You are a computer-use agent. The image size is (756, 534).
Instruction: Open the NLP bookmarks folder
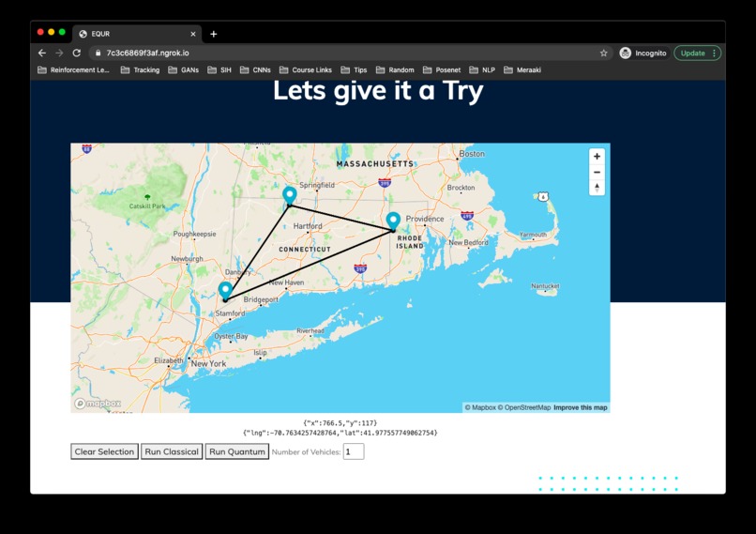tap(482, 70)
